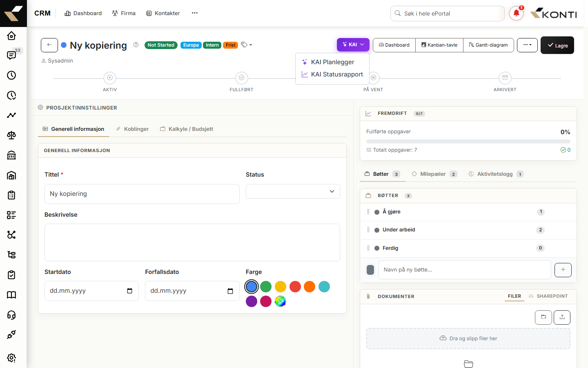Click the Lagre save button
Screen dimensions: 588x368
(557, 45)
